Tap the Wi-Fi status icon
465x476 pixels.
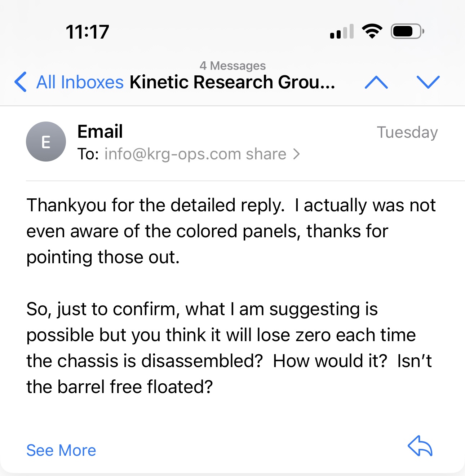click(x=372, y=31)
